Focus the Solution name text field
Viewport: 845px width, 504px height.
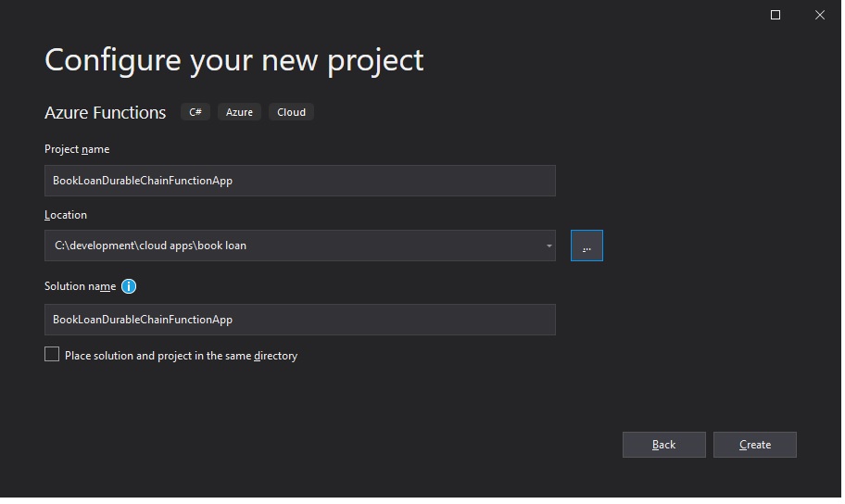point(301,321)
